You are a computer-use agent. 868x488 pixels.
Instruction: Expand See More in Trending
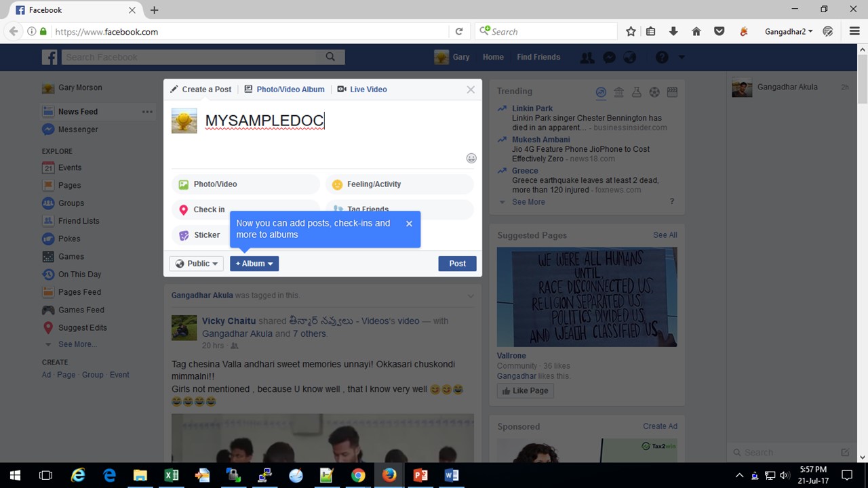pyautogui.click(x=528, y=202)
